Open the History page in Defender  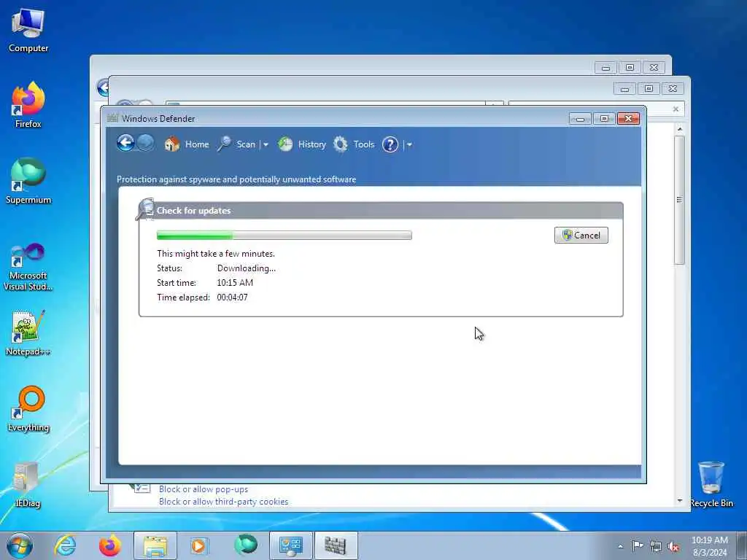click(x=302, y=144)
